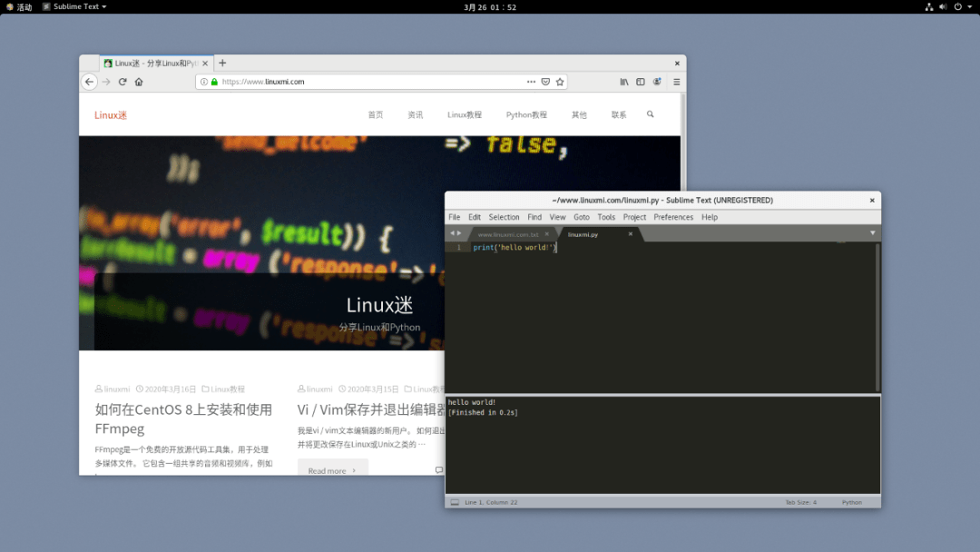Open the Firefox Library sidebar icon
The image size is (980, 552).
pos(624,81)
